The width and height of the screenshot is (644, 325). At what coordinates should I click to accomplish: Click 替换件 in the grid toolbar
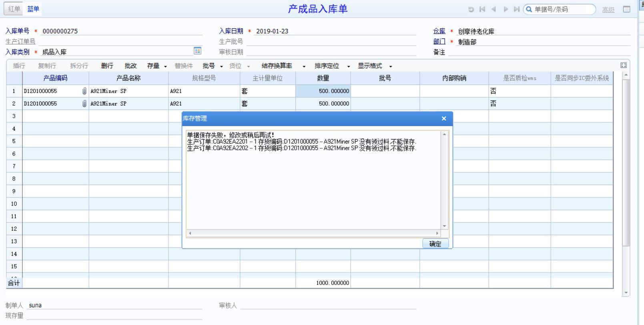[x=184, y=66]
